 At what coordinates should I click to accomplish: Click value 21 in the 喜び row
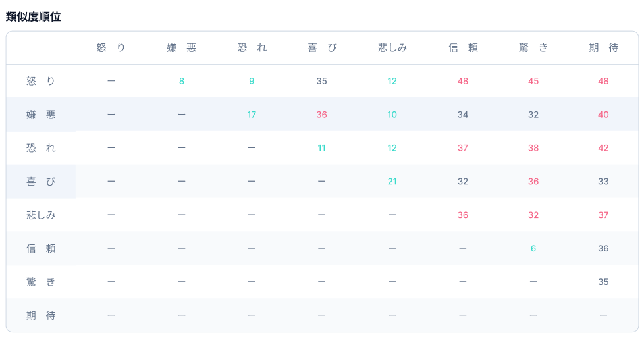[x=392, y=182]
